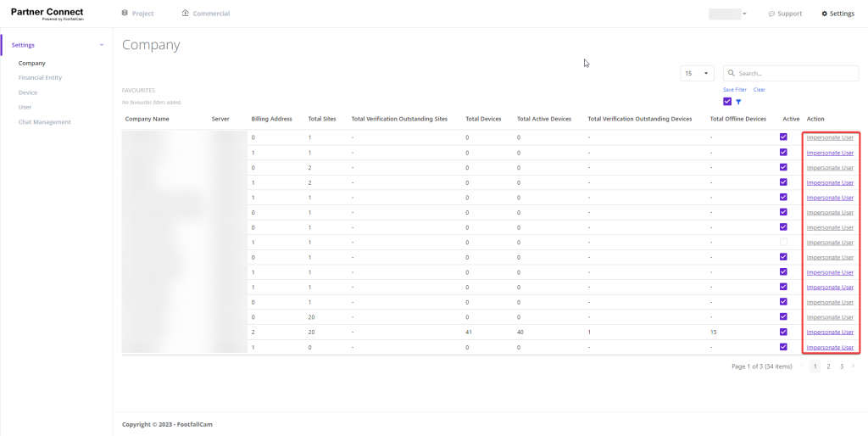868x436 pixels.
Task: Uncheck the Active checkbox in the first row
Action: pyautogui.click(x=783, y=137)
